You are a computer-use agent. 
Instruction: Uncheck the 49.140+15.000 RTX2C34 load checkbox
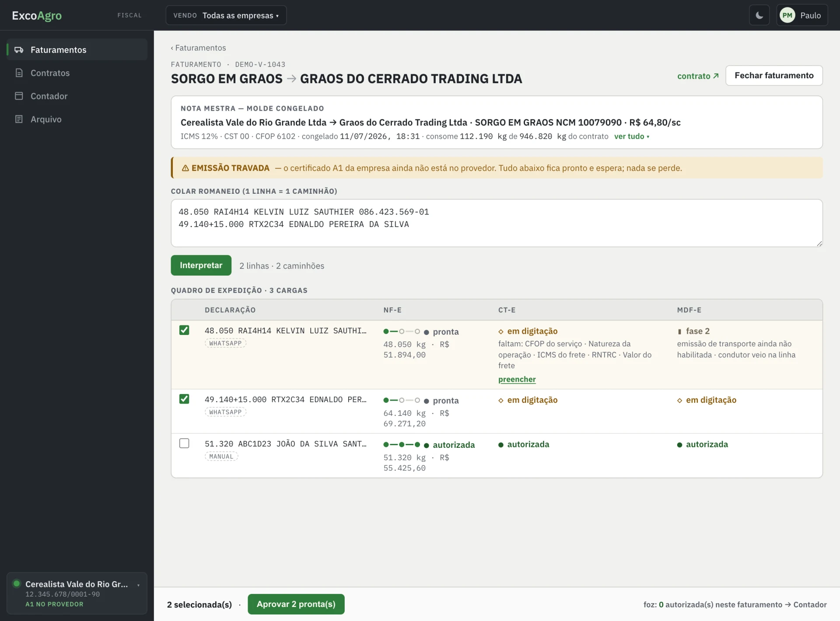coord(184,399)
